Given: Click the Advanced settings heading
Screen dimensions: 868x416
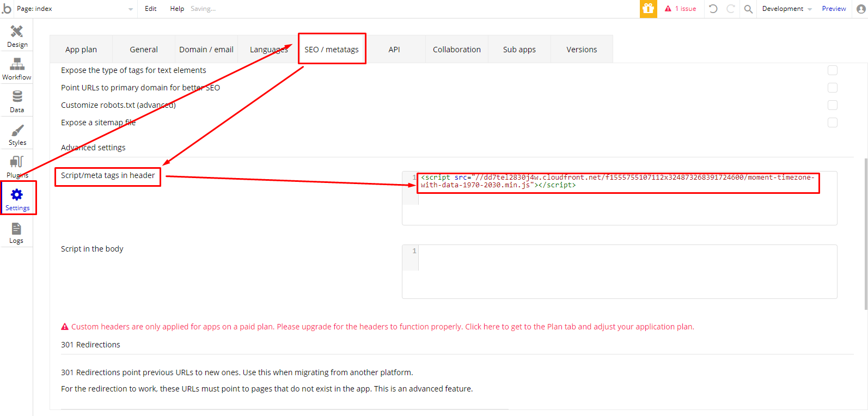Looking at the screenshot, I should (93, 148).
